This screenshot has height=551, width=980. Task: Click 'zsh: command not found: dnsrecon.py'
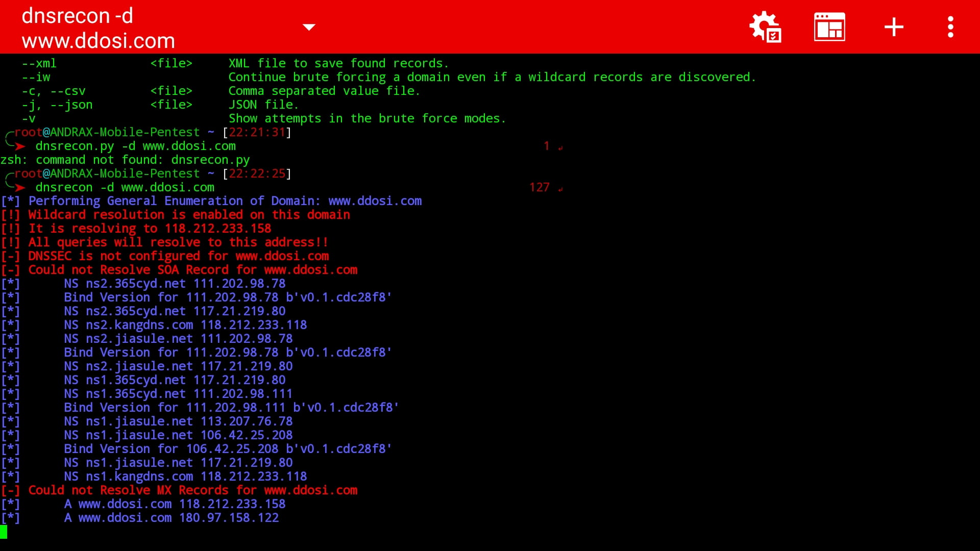(x=125, y=160)
